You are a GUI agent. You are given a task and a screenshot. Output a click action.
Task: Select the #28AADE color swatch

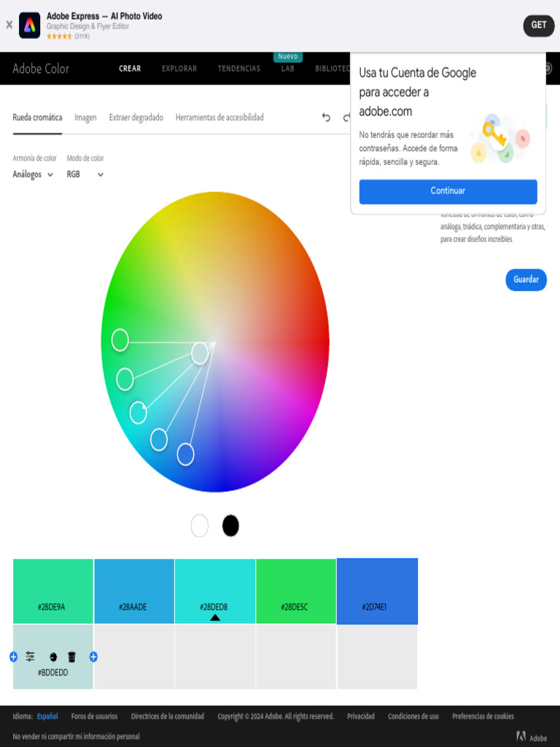tap(134, 591)
